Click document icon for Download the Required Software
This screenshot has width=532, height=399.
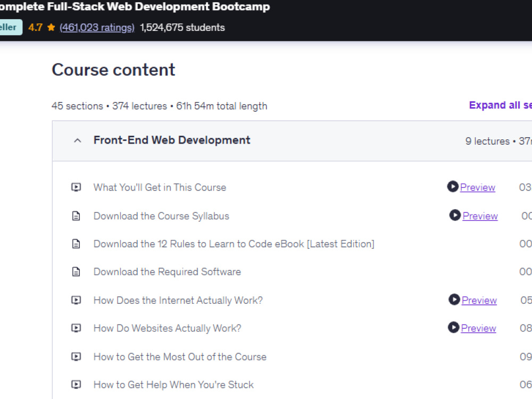[x=76, y=271]
